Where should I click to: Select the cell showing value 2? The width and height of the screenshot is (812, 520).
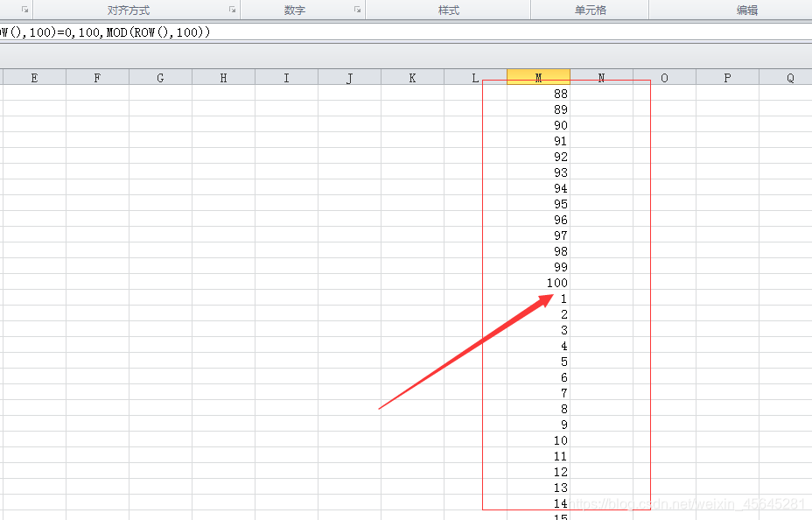pyautogui.click(x=539, y=314)
